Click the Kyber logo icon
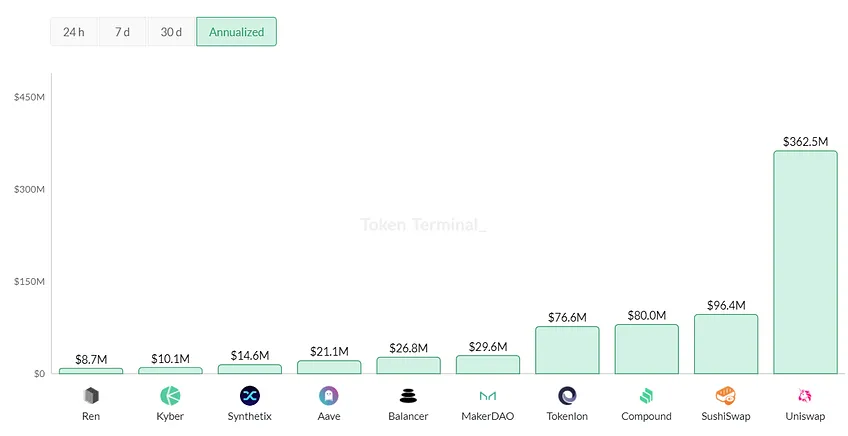The image size is (848, 436). click(170, 396)
